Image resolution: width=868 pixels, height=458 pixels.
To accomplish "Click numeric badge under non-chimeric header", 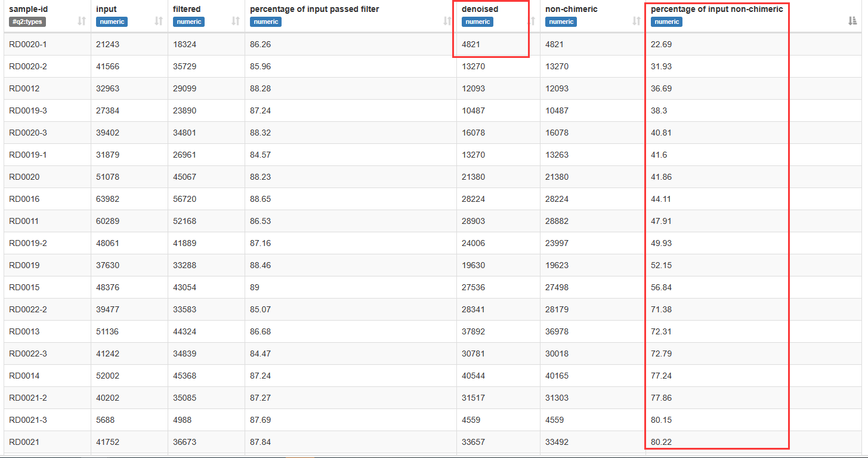I will (561, 22).
